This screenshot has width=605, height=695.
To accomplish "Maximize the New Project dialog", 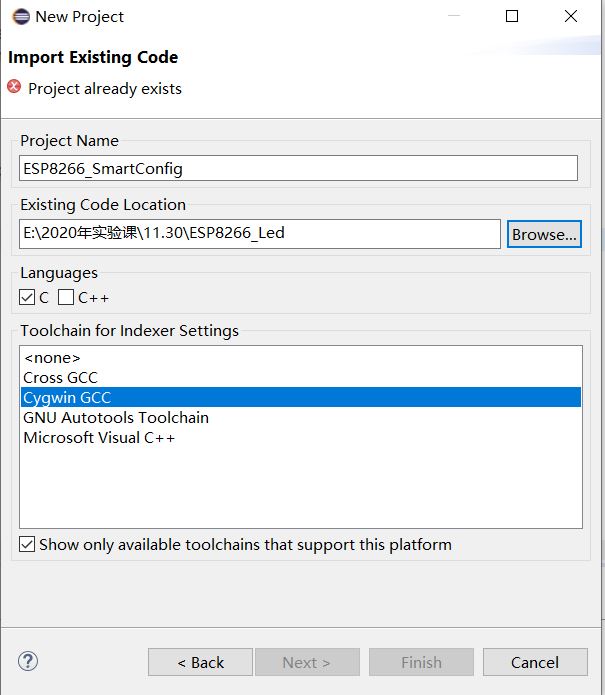I will point(512,16).
